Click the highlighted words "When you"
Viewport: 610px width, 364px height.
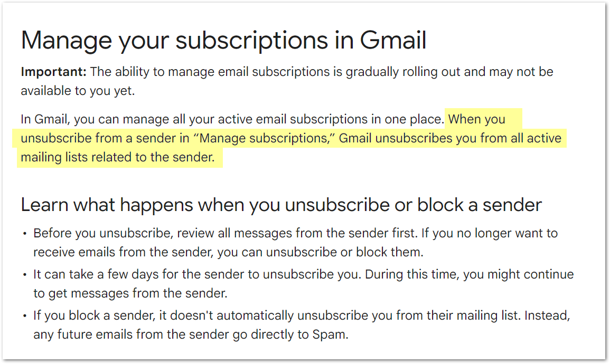[x=476, y=119]
